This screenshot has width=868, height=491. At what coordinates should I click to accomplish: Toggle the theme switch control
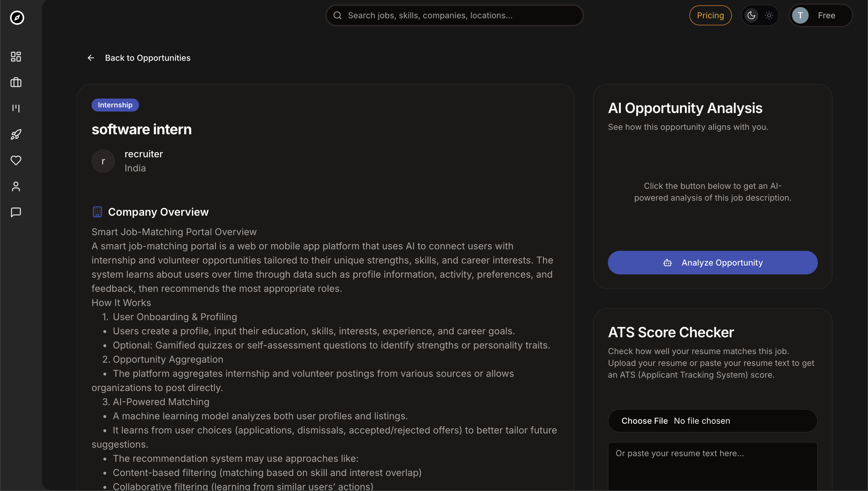(x=760, y=15)
